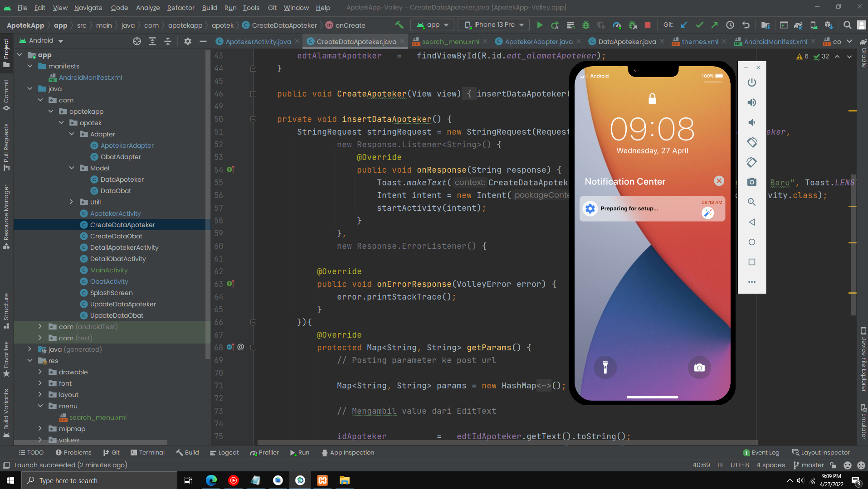Run the app with the green play icon

tap(540, 25)
